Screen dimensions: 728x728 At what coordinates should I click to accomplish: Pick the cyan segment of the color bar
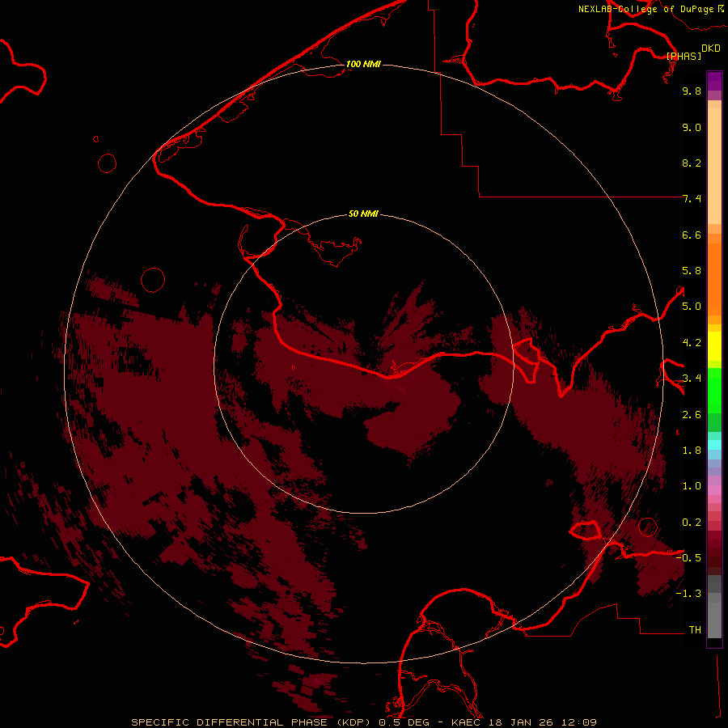tap(714, 445)
